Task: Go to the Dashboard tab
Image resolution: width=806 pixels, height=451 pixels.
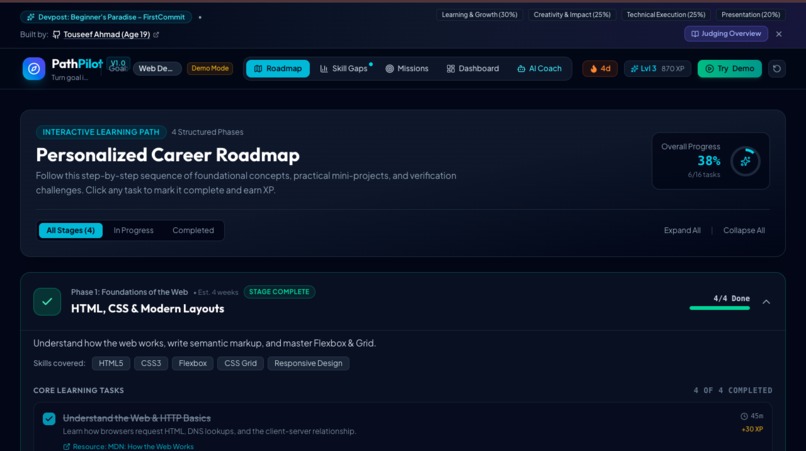Action: 472,68
